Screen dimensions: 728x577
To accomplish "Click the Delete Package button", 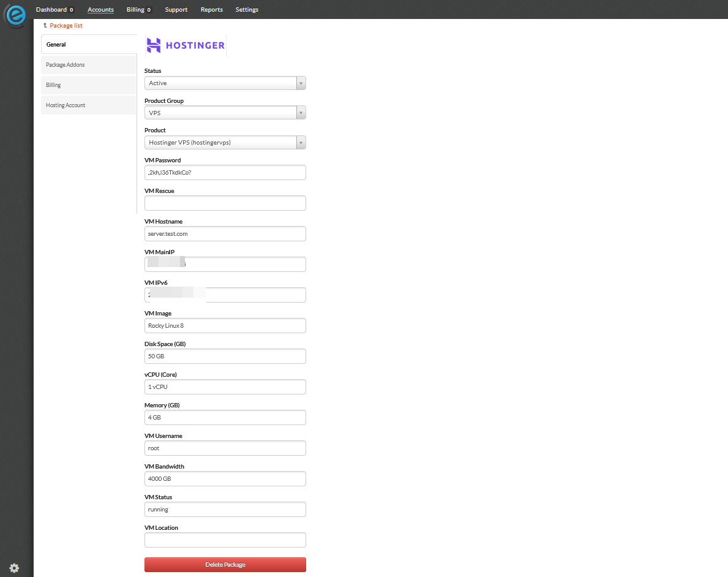I will pyautogui.click(x=225, y=564).
